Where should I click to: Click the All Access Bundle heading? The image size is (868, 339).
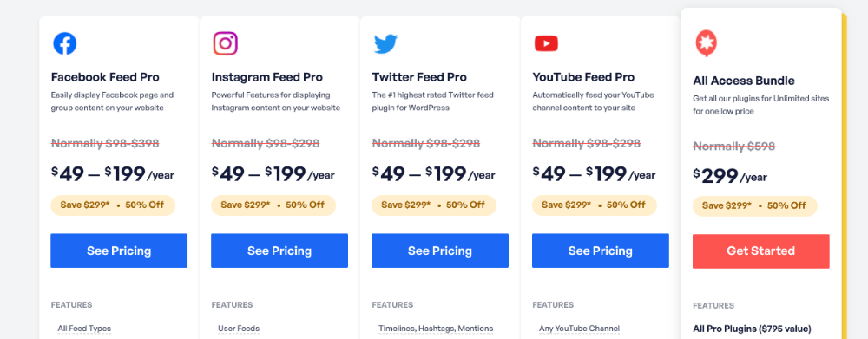click(744, 81)
